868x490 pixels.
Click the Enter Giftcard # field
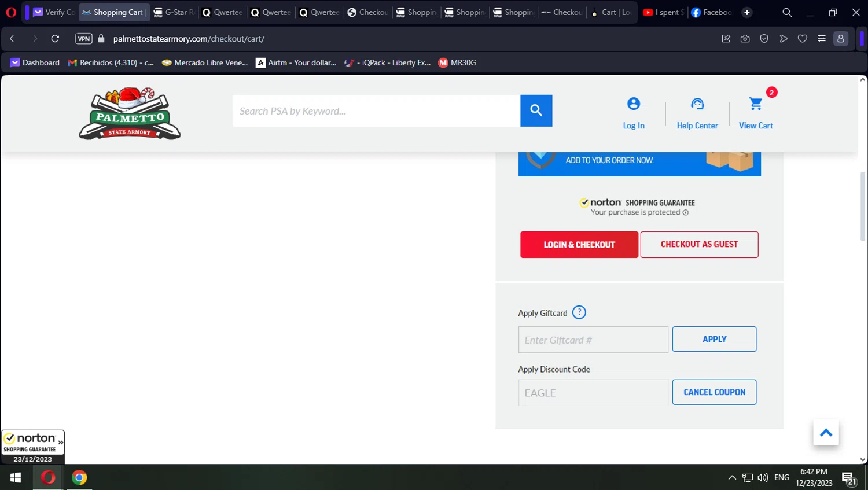pyautogui.click(x=593, y=340)
